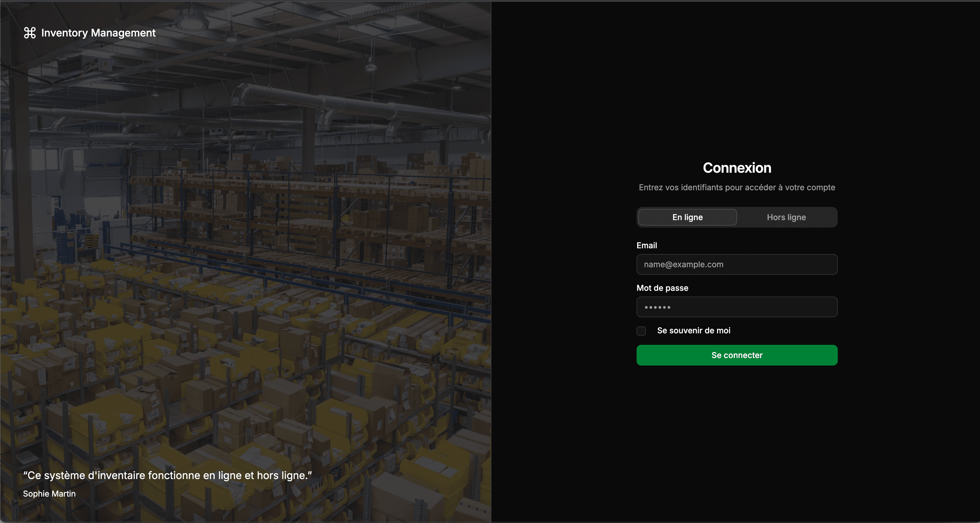Toggle the remember me checkbox
This screenshot has height=523, width=980.
(641, 331)
